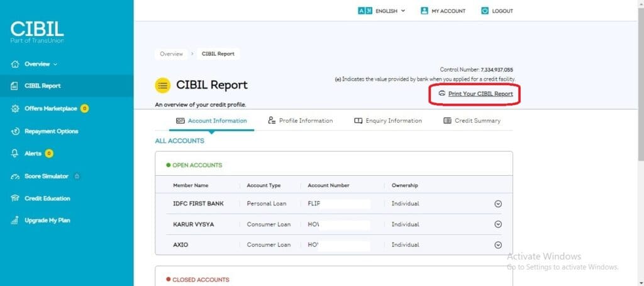The image size is (644, 286).
Task: Click the Score Simulator gauge icon
Action: coord(15,176)
